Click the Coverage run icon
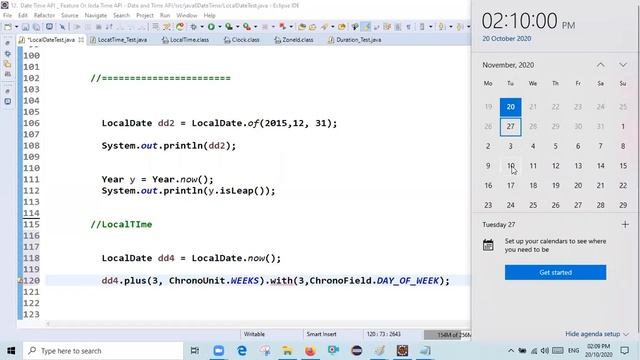The width and height of the screenshot is (640, 360). click(229, 27)
